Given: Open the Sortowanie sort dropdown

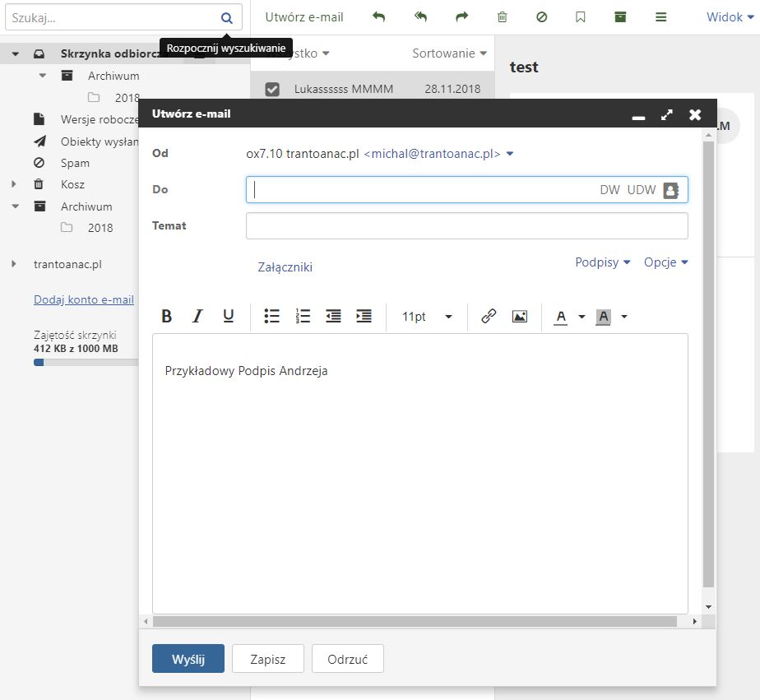Looking at the screenshot, I should coord(449,53).
